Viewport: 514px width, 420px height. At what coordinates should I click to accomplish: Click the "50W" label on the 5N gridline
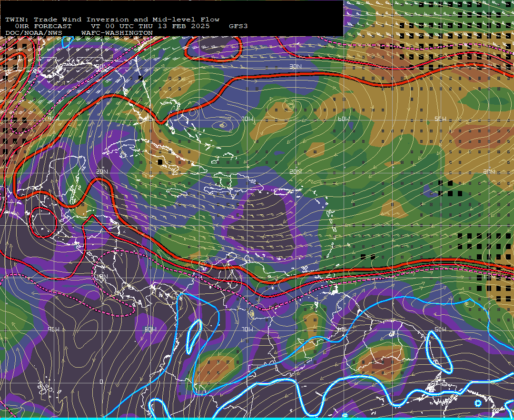click(x=440, y=329)
